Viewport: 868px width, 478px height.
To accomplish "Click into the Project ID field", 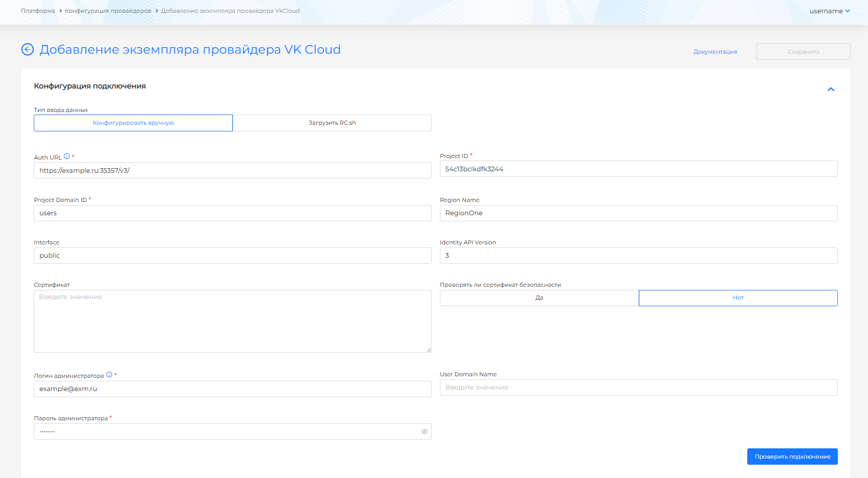I will (x=638, y=169).
